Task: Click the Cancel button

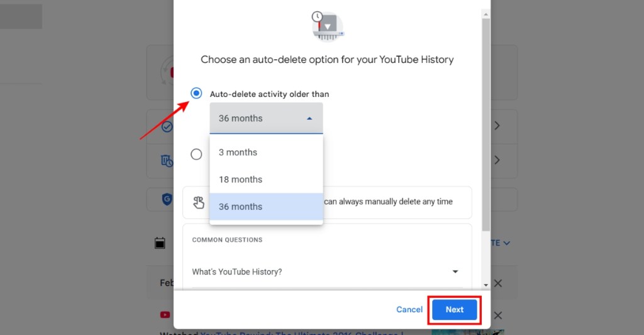Action: click(x=409, y=310)
